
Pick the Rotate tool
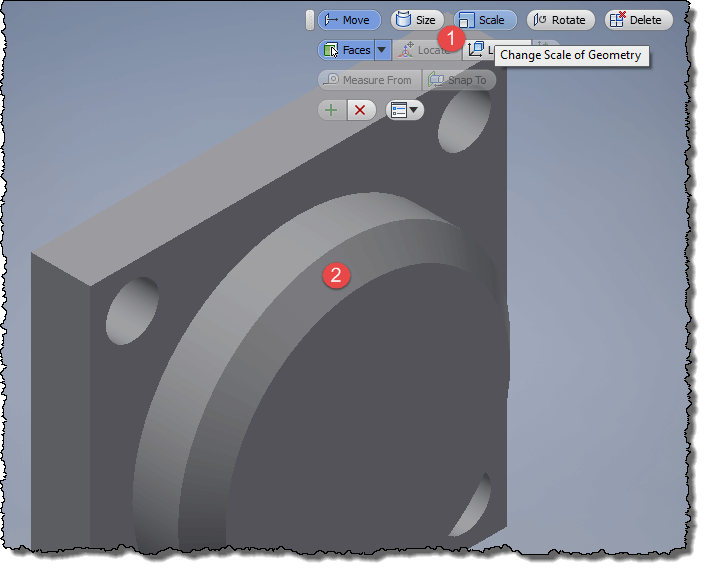pos(561,20)
